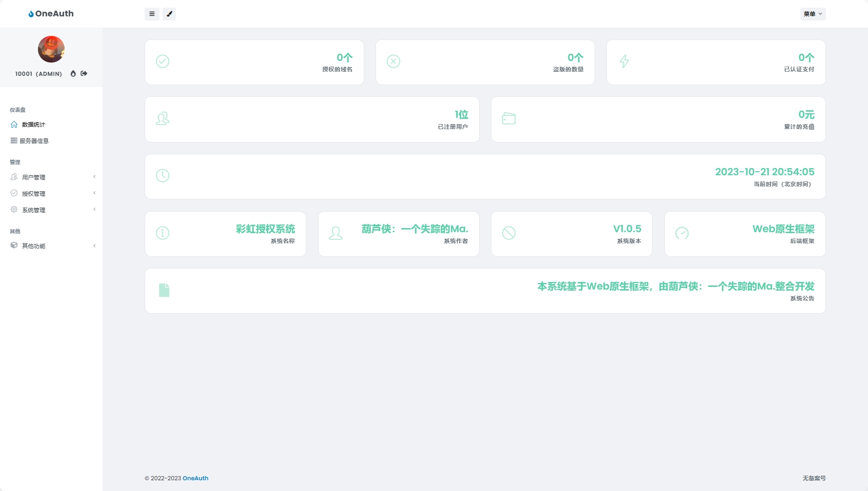Click the 彩虹授权系统 system name
The image size is (868, 491).
(x=266, y=229)
